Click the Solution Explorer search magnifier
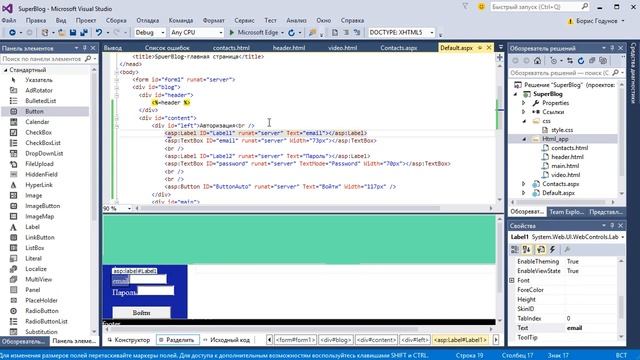This screenshot has height=360, width=640. click(x=616, y=73)
